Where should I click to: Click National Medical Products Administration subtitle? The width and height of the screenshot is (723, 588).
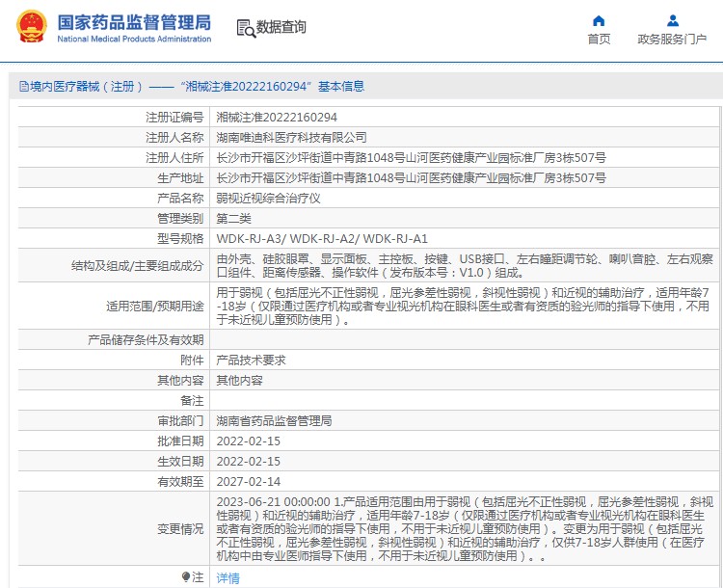pyautogui.click(x=134, y=40)
